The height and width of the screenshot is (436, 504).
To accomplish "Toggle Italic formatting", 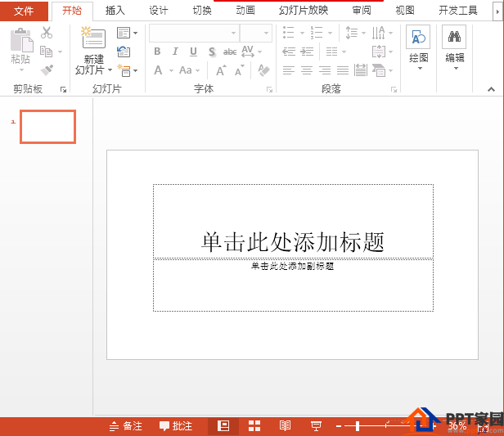I will pyautogui.click(x=175, y=52).
